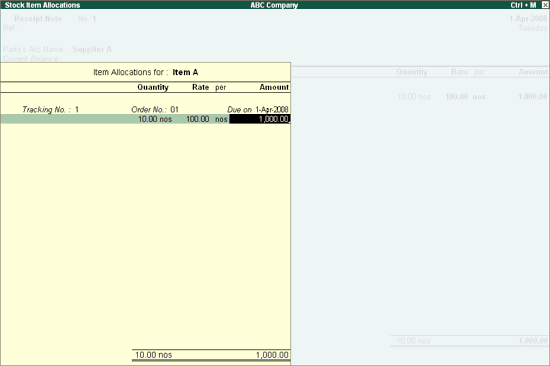Edit the allocation rate 100.00

click(198, 119)
